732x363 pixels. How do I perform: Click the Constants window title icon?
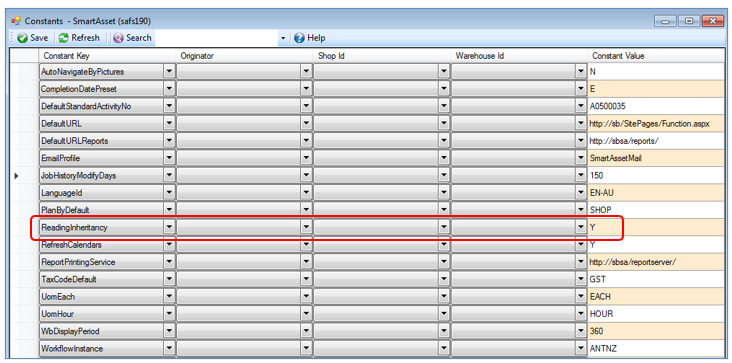click(x=16, y=21)
